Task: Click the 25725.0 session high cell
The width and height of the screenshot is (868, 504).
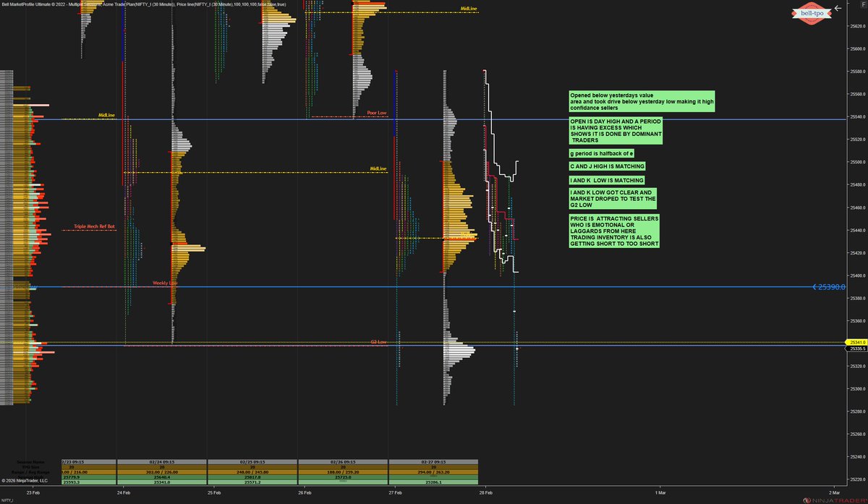Action: (x=343, y=477)
